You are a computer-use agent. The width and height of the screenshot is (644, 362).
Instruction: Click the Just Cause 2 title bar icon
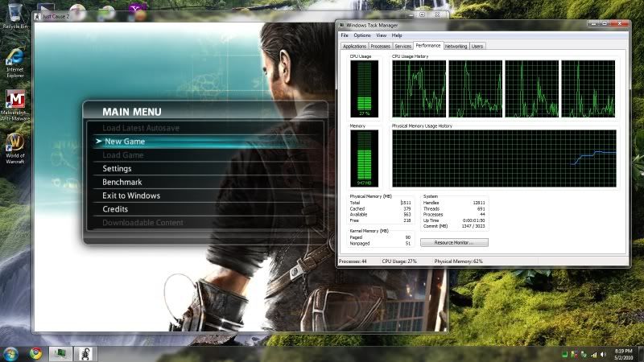pos(37,16)
